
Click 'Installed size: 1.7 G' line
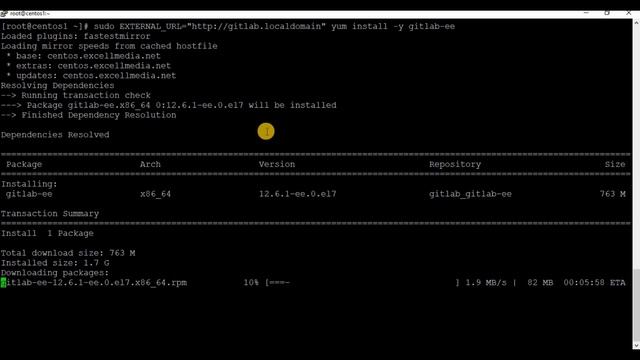tap(55, 263)
